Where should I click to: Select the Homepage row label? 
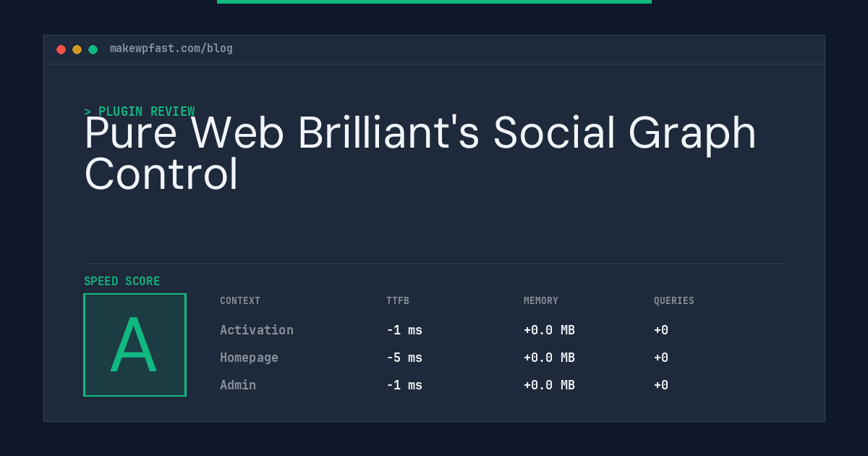249,358
